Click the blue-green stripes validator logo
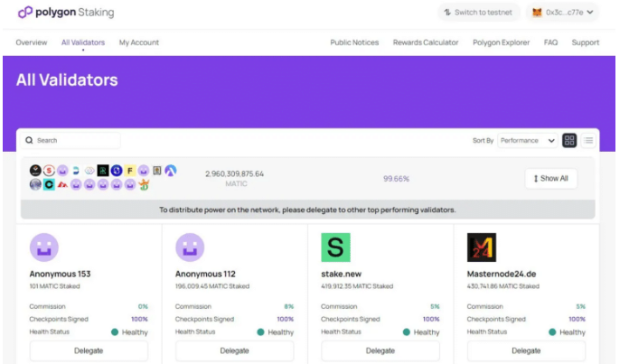 point(76,171)
